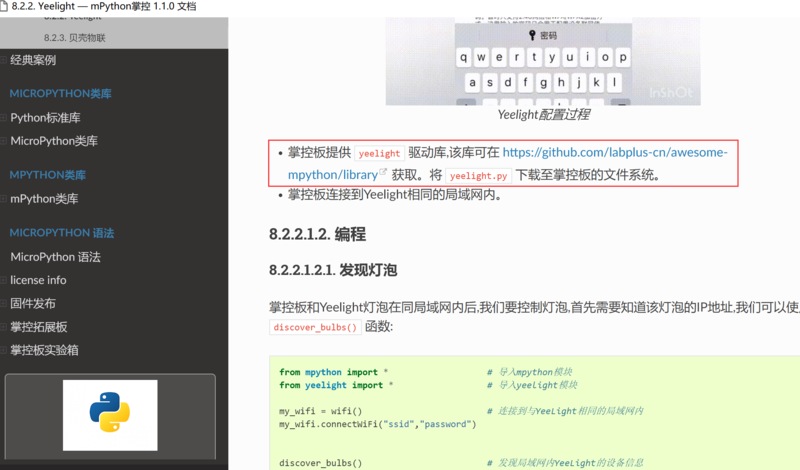Click the Yeelight配置过程 image caption

click(543, 115)
